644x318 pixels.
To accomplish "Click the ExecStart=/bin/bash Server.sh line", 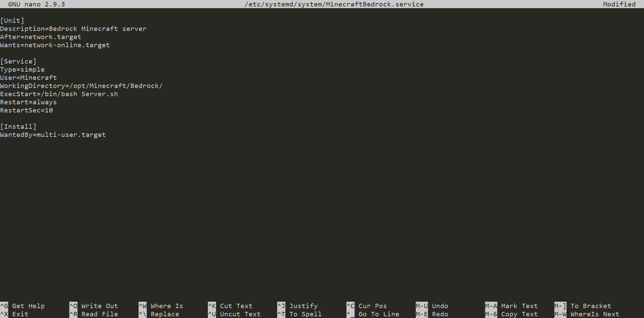I will pyautogui.click(x=59, y=94).
